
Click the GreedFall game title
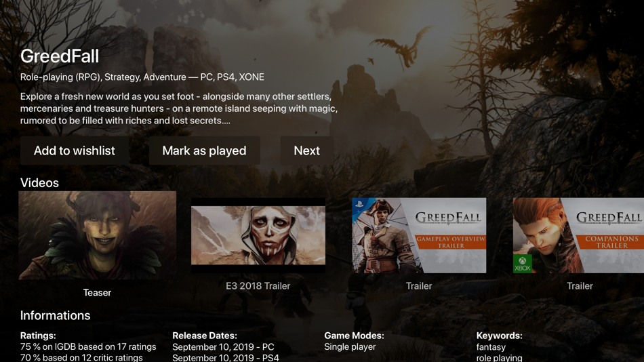(60, 56)
